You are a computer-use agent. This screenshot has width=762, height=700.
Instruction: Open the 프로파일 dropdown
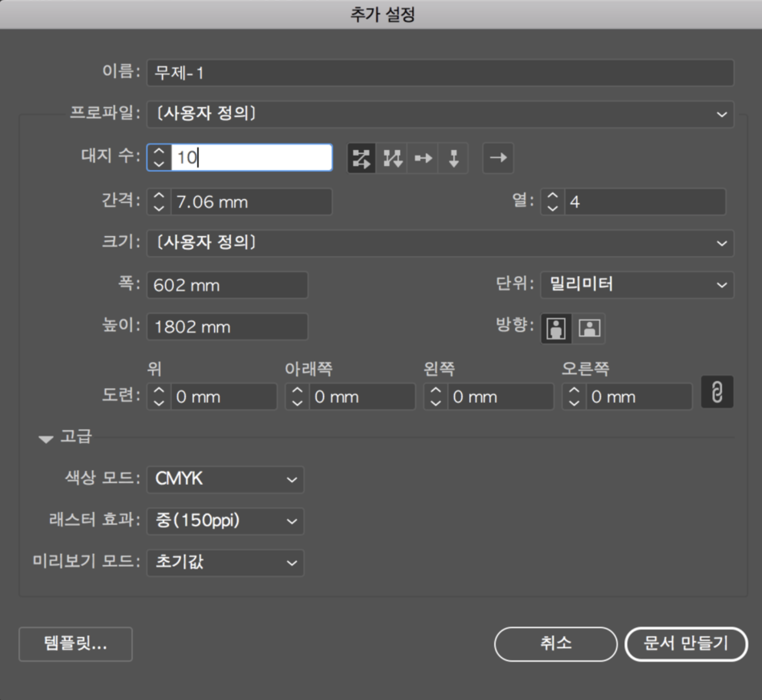click(440, 114)
